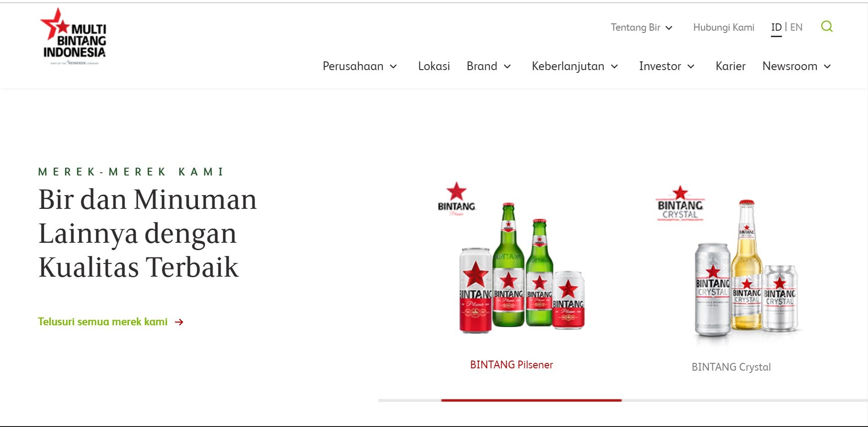This screenshot has width=868, height=427.
Task: Click the Bintang Crystal logo above cans
Action: [680, 203]
